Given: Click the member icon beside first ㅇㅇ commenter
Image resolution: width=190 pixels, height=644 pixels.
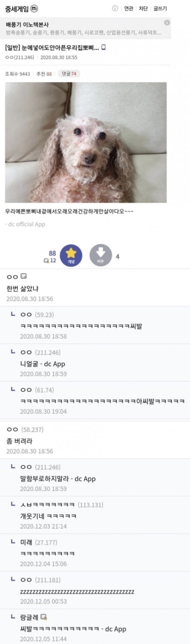Looking at the screenshot, I should [23, 276].
